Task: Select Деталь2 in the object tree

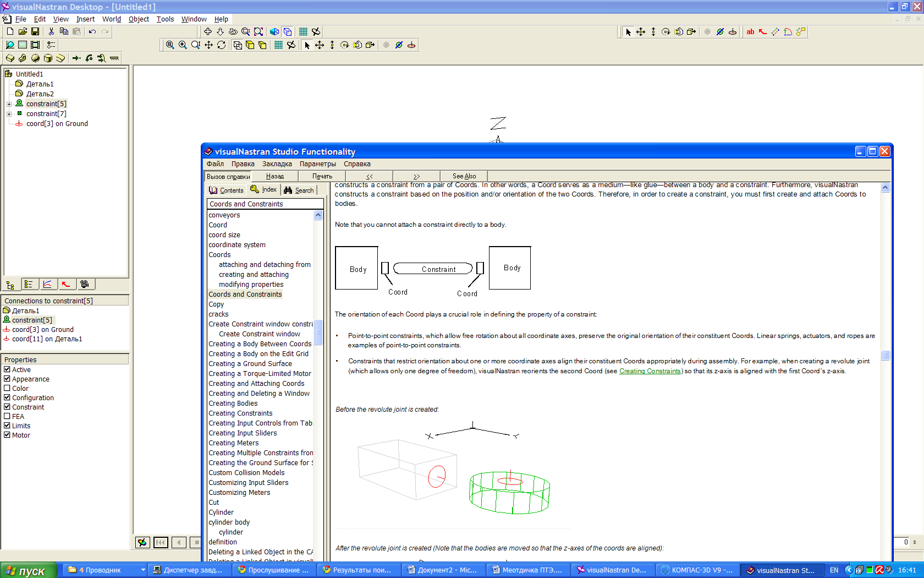Action: click(40, 94)
